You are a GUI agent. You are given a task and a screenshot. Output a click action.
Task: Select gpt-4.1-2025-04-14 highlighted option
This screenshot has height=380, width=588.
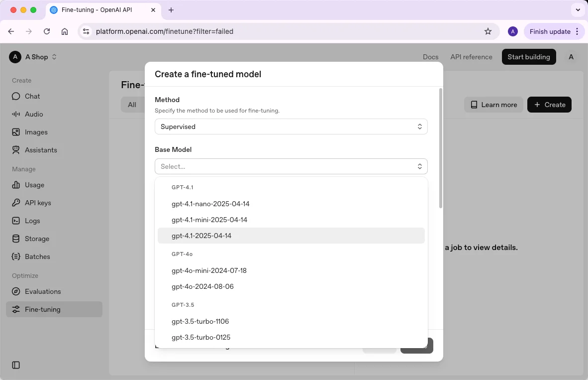click(x=201, y=236)
